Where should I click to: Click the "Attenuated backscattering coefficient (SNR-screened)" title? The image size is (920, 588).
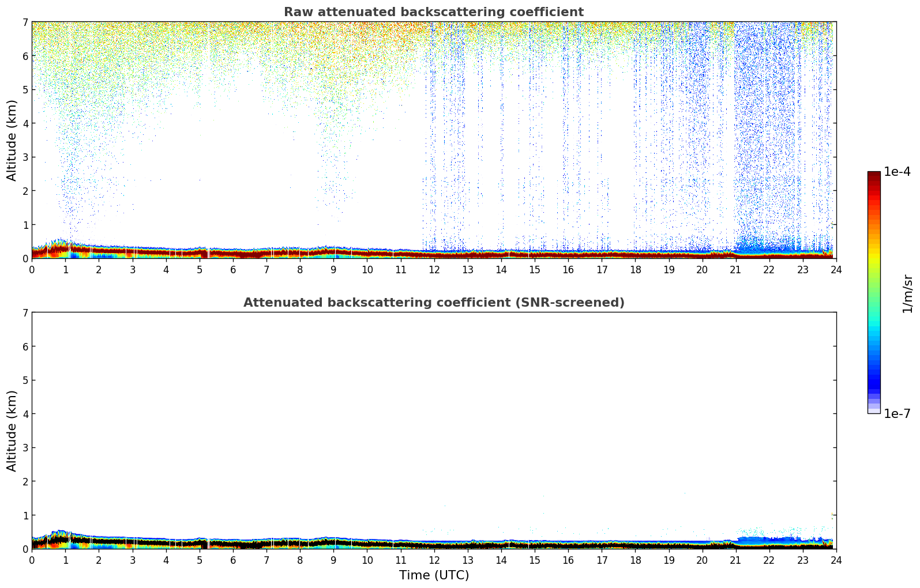[x=433, y=303]
